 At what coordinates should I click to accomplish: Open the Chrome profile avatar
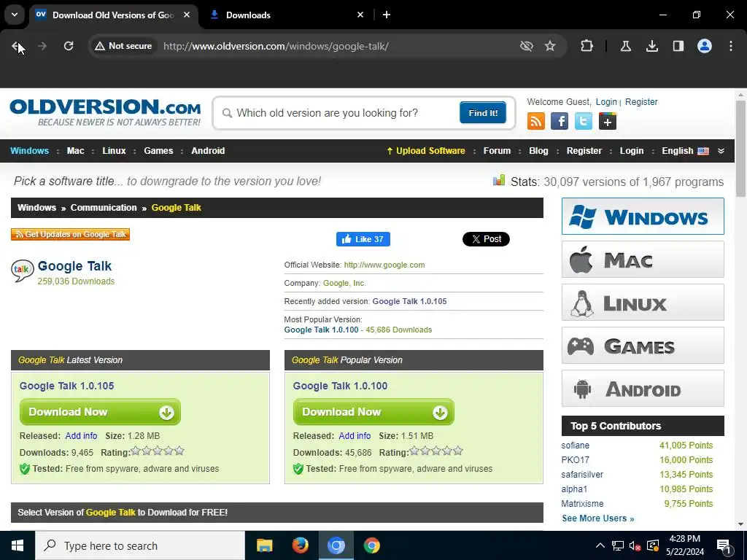click(x=705, y=46)
